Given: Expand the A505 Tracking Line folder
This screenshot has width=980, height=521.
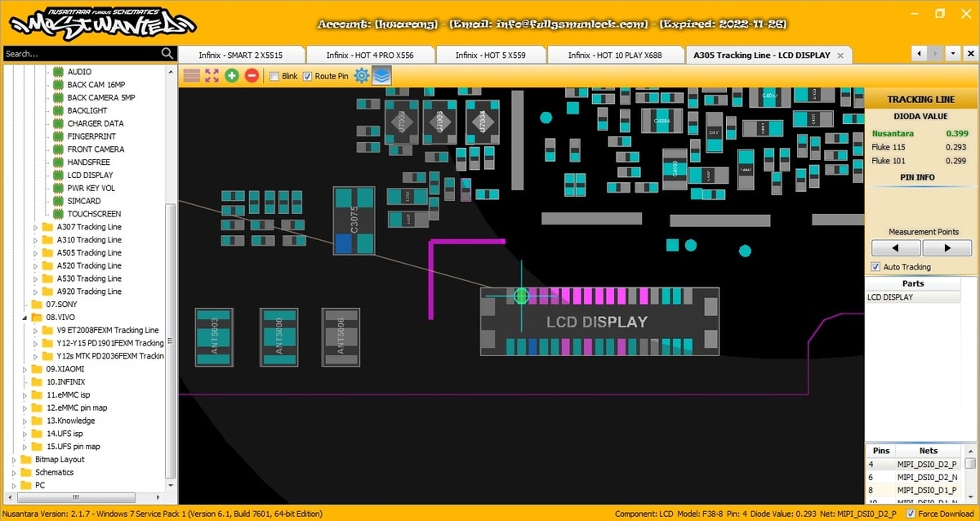Looking at the screenshot, I should (35, 253).
